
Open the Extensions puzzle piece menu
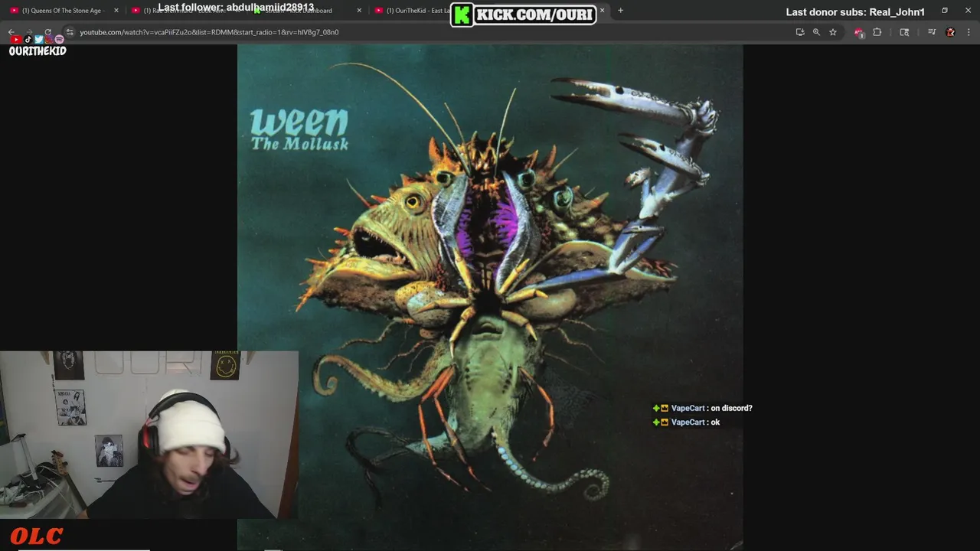tap(877, 32)
